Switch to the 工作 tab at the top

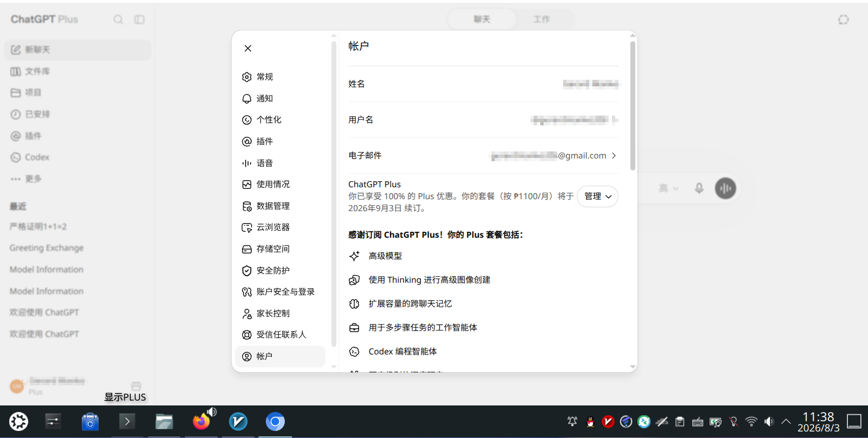point(541,20)
